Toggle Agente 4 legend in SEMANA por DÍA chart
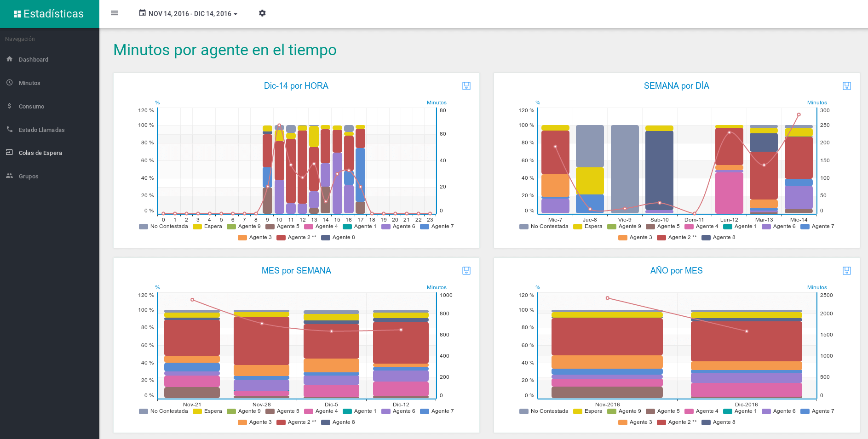Screen dimensions: 868x439 [701, 226]
